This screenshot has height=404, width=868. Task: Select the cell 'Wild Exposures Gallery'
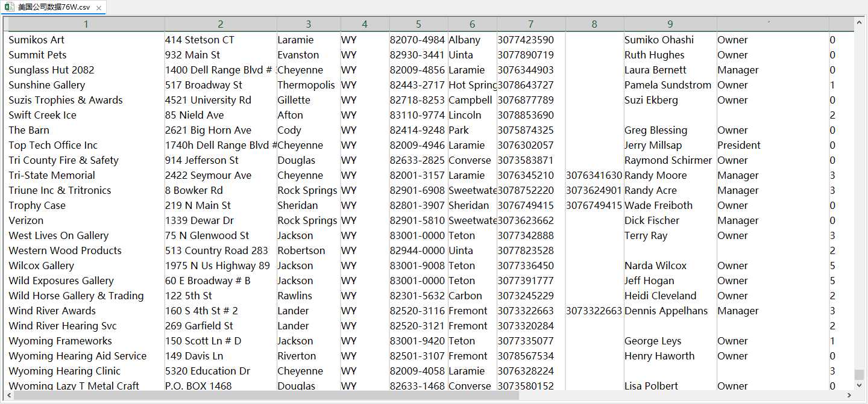(x=86, y=281)
